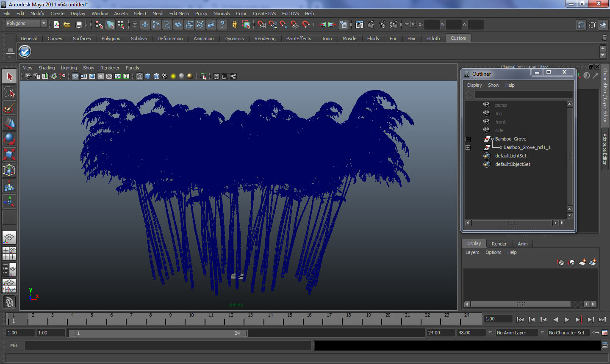Activate the Universal Manipulator tool
Image resolution: width=610 pixels, height=364 pixels.
tap(9, 170)
